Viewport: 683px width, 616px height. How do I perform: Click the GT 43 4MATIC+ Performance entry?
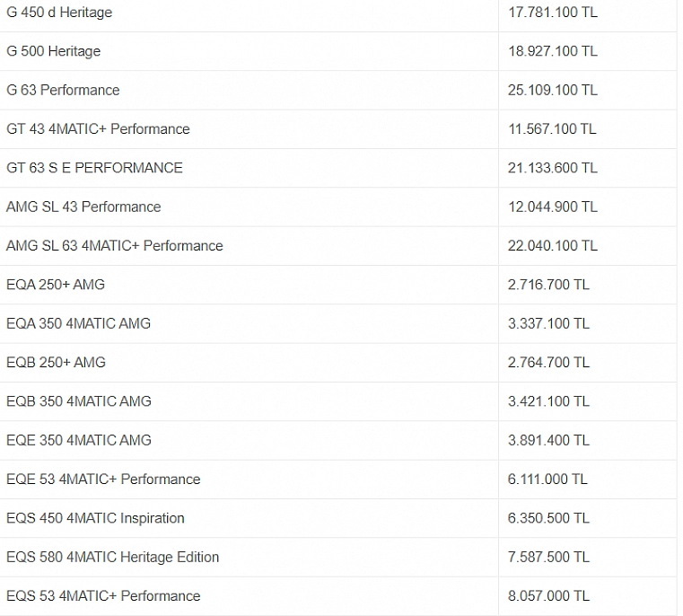(98, 129)
